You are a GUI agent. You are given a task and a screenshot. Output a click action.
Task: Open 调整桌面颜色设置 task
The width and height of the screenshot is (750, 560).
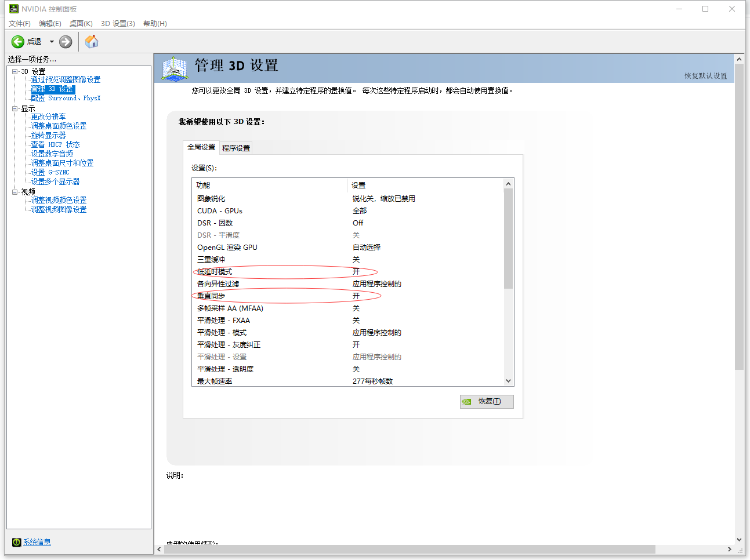tap(59, 126)
